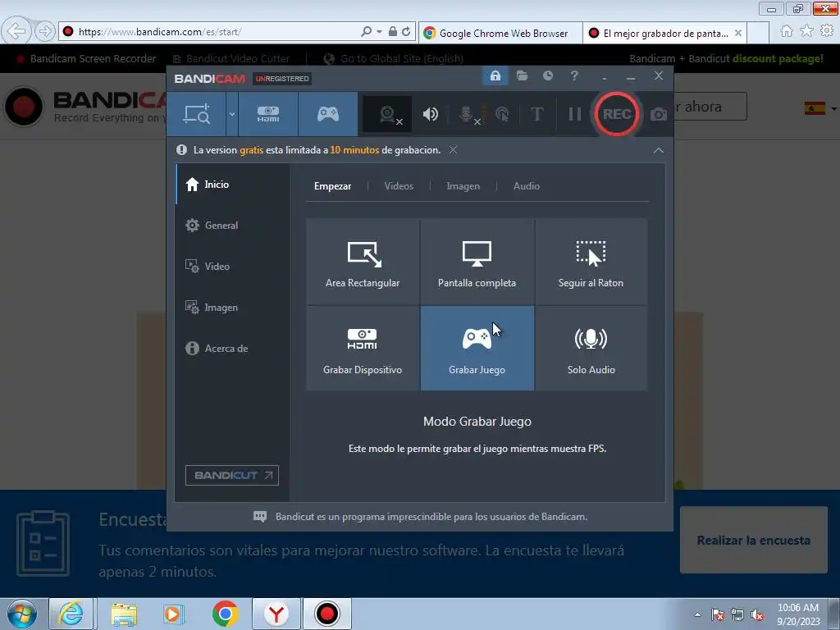Choose Grabar Juego mode tile
The image size is (840, 630).
point(477,348)
